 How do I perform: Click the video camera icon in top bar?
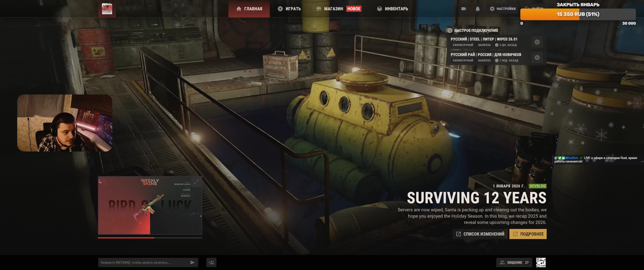(464, 9)
